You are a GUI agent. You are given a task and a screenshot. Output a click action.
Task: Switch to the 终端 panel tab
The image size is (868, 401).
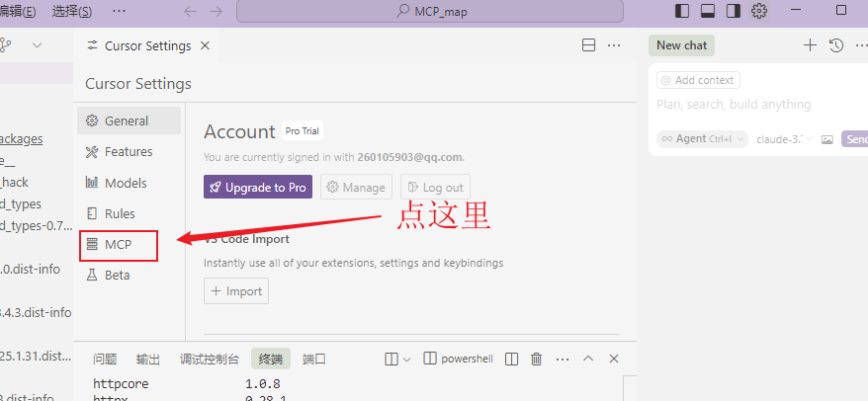[x=271, y=359]
